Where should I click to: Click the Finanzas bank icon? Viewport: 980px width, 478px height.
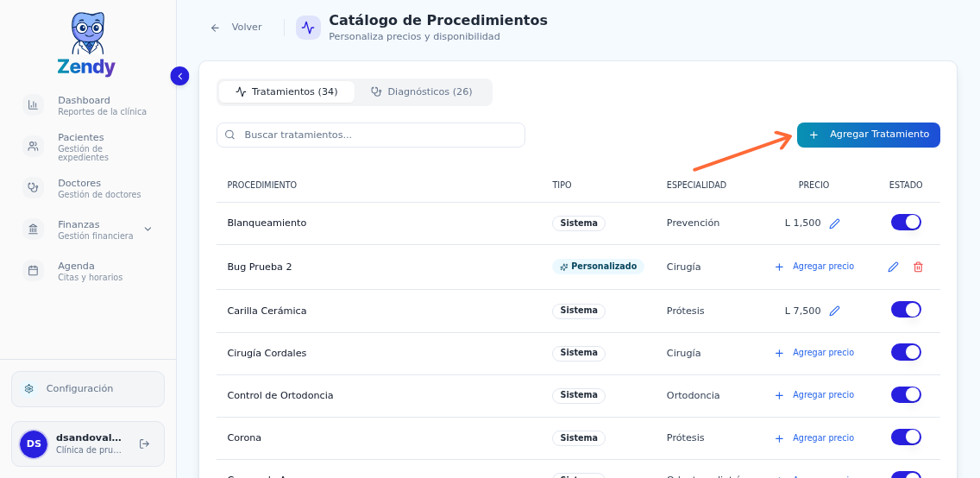point(33,230)
